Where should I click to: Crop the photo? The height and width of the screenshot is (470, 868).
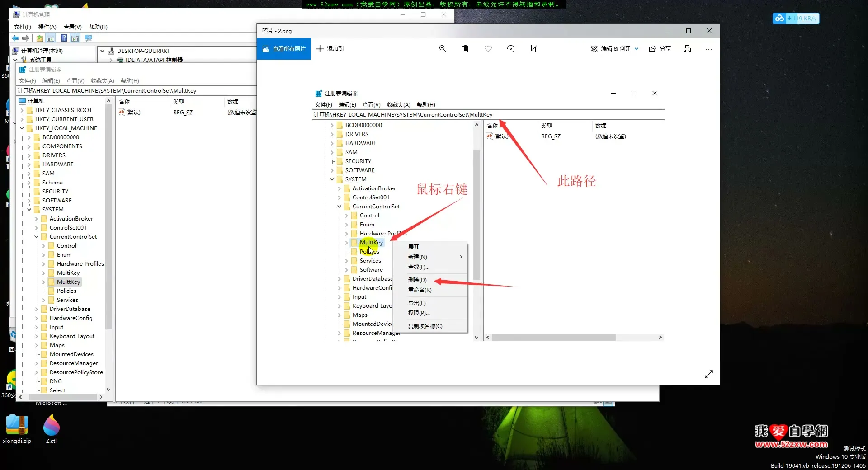click(x=533, y=49)
